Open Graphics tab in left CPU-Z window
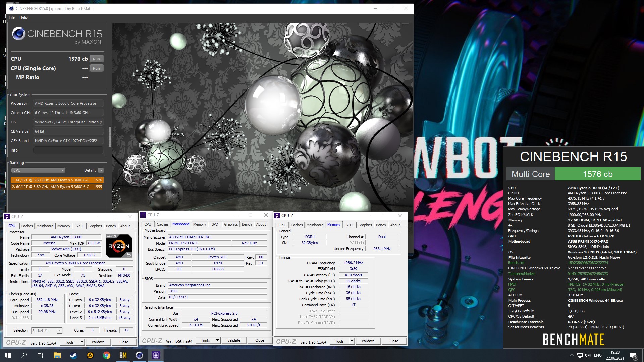Viewport: 644px width, 362px height. [x=95, y=226]
